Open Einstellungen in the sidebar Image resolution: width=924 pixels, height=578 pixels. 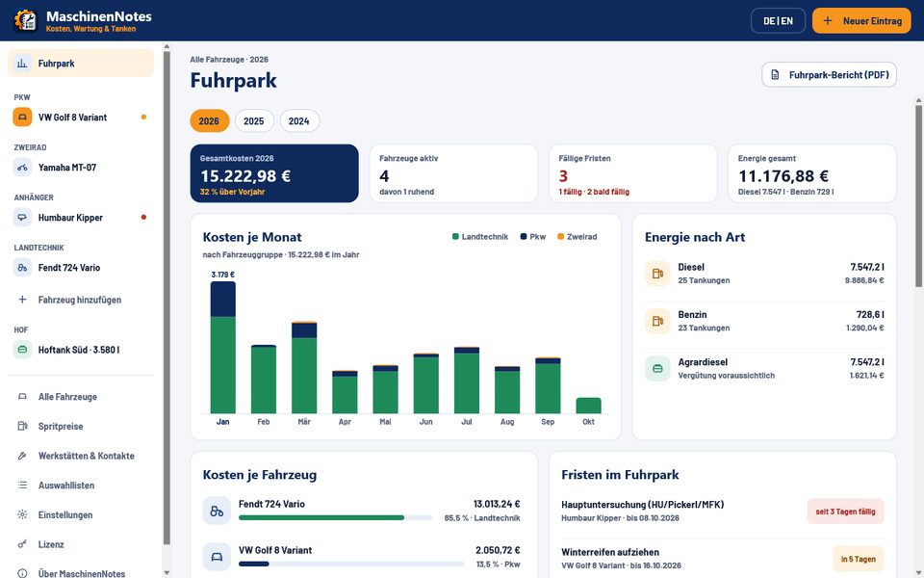(81, 514)
